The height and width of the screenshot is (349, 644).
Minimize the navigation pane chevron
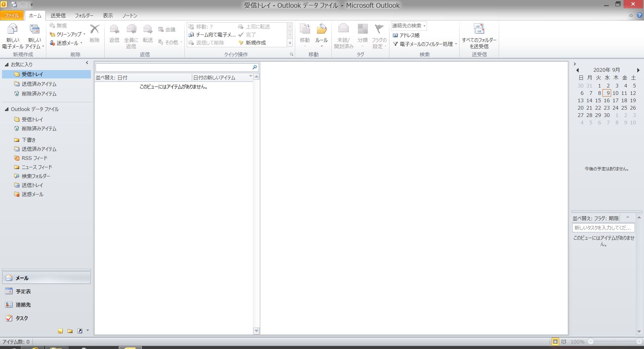pos(87,63)
